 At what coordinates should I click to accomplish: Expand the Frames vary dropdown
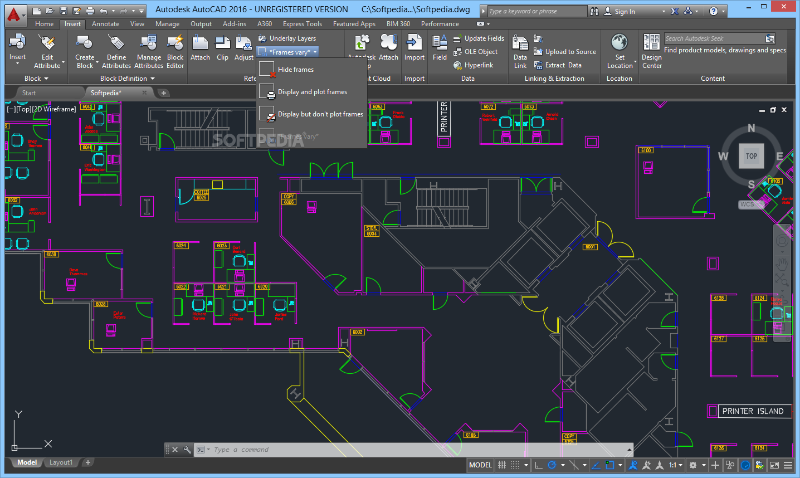288,51
